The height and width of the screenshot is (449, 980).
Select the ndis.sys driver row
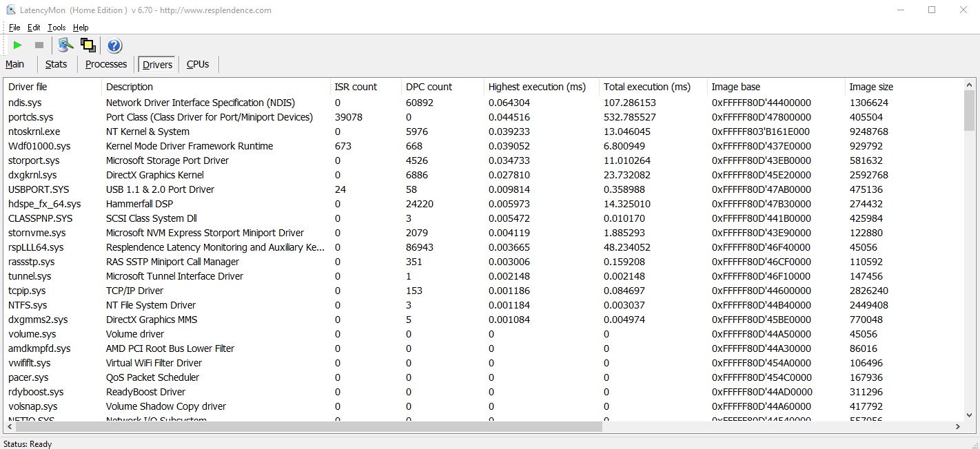point(483,103)
